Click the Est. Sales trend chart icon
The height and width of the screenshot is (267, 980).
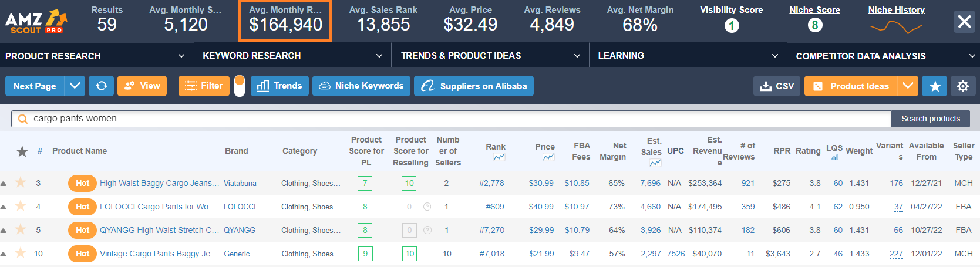(x=655, y=163)
